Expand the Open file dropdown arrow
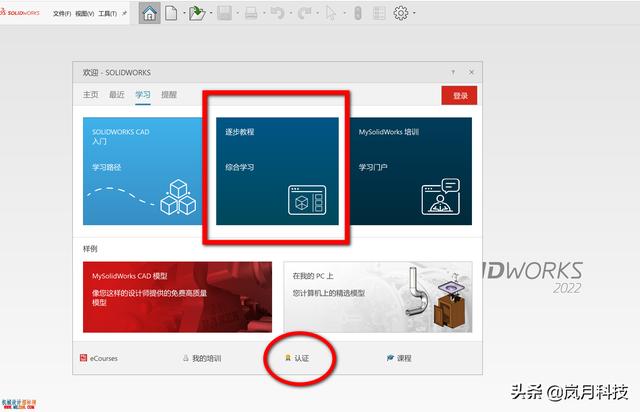640x412 pixels. tap(211, 13)
